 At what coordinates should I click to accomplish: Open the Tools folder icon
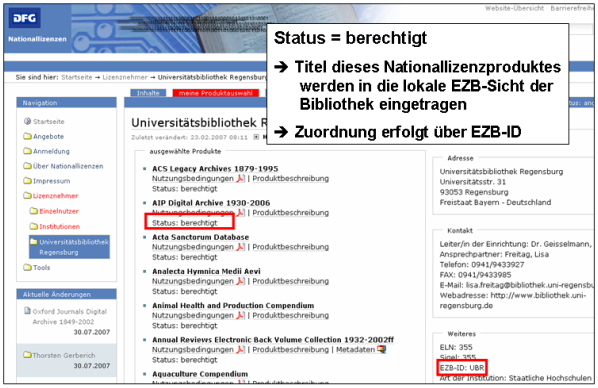(x=27, y=267)
